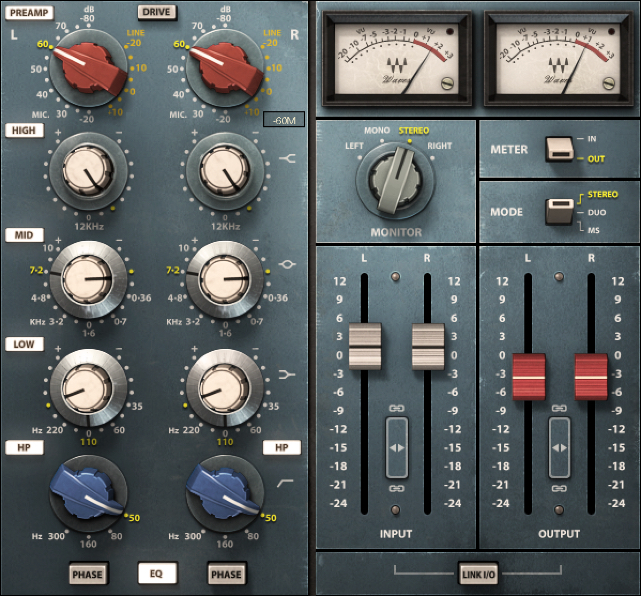The width and height of the screenshot is (641, 596).
Task: Toggle the right channel HP button
Action: [282, 448]
